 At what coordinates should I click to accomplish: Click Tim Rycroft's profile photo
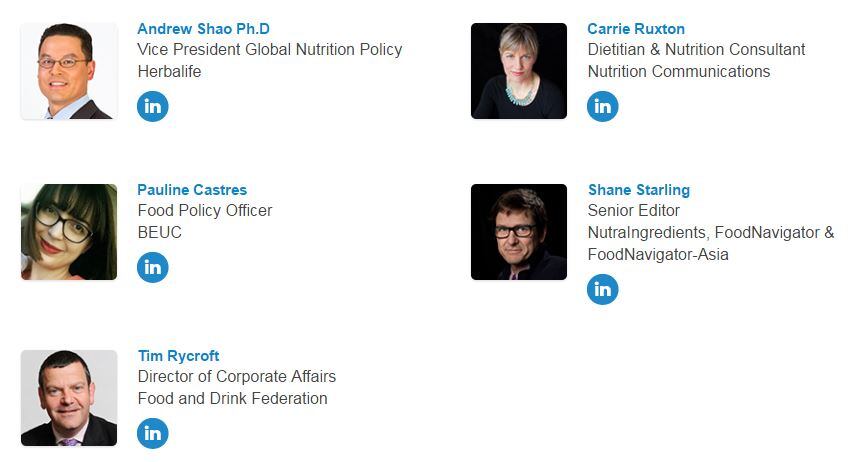69,398
